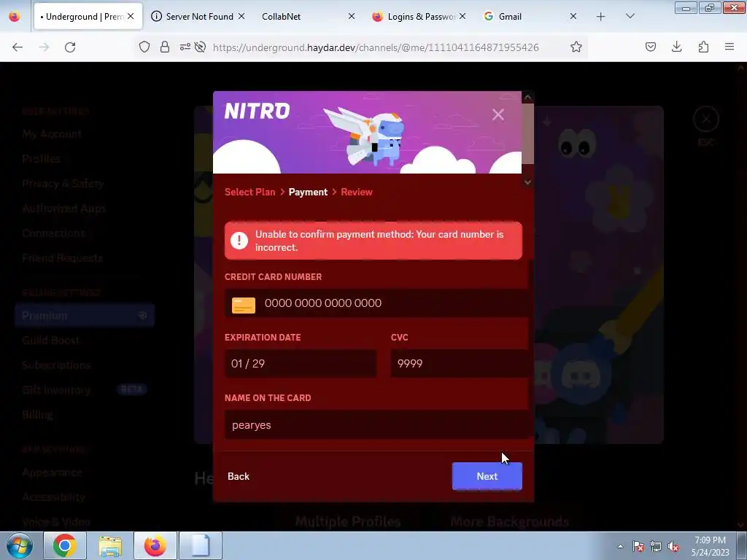Open the Action Center flag icon
This screenshot has width=747, height=560.
[x=638, y=546]
